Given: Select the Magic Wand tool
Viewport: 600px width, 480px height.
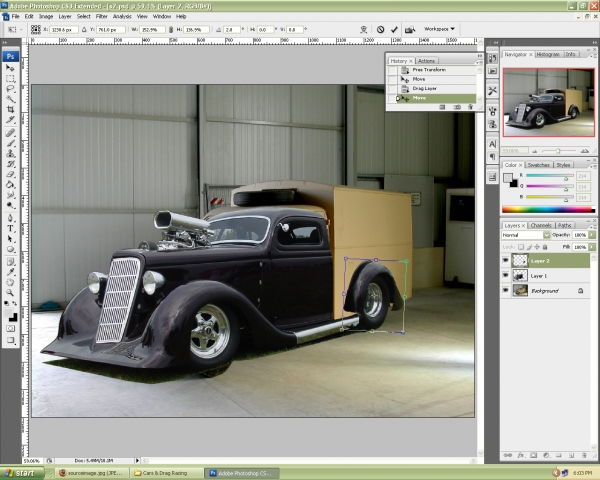Looking at the screenshot, I should click(10, 99).
